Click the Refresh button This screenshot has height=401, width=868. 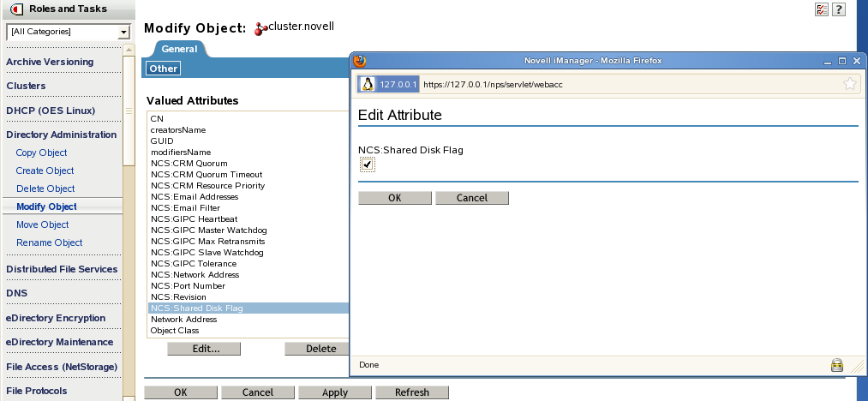click(x=412, y=392)
